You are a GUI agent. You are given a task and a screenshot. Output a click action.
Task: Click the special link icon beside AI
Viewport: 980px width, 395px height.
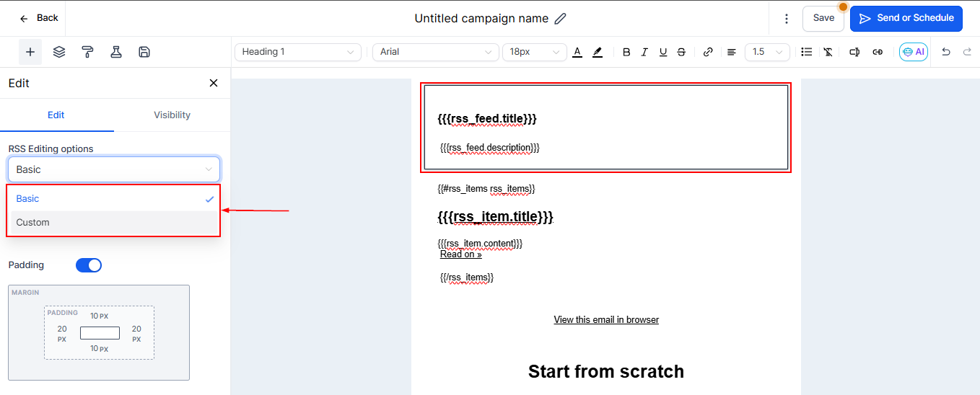pyautogui.click(x=878, y=52)
